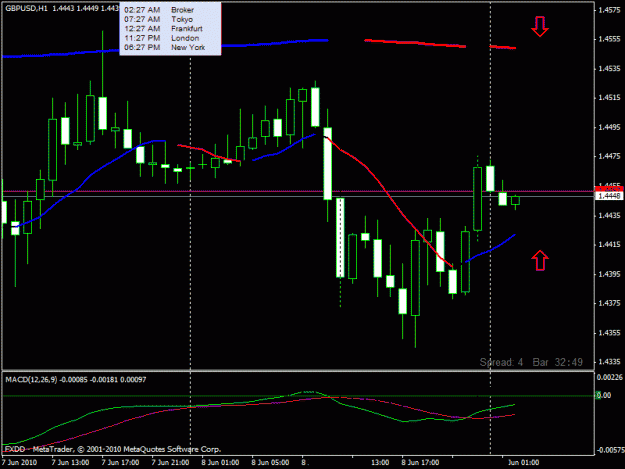The width and height of the screenshot is (625, 469).
Task: Click the 8 Jun 17:00 time axis label
Action: [420, 463]
